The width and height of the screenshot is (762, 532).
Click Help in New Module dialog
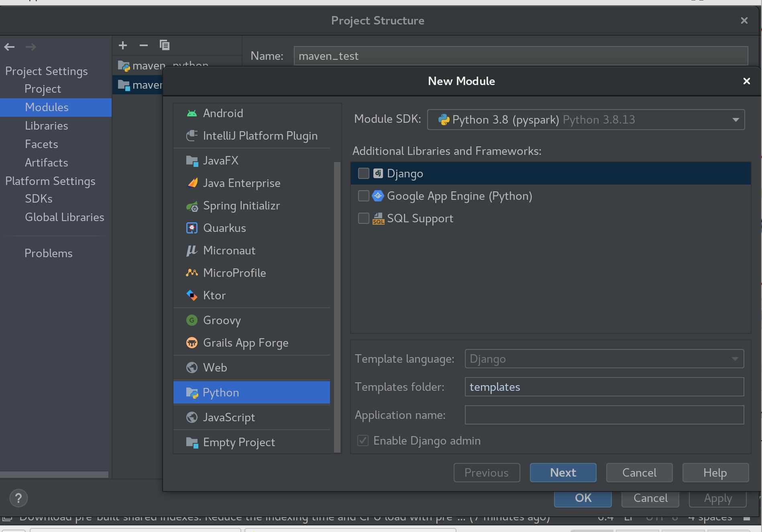pos(715,473)
